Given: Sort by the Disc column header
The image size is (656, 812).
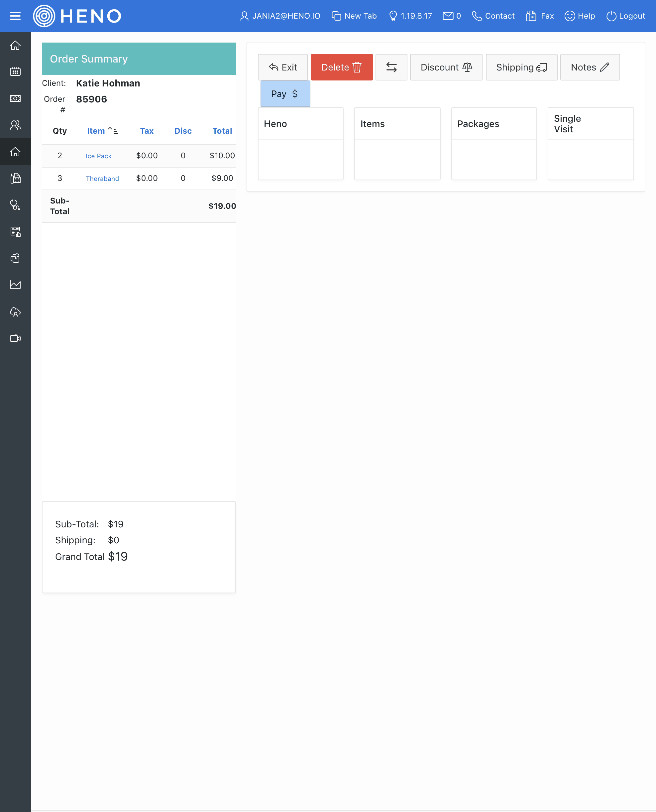Looking at the screenshot, I should pyautogui.click(x=183, y=131).
